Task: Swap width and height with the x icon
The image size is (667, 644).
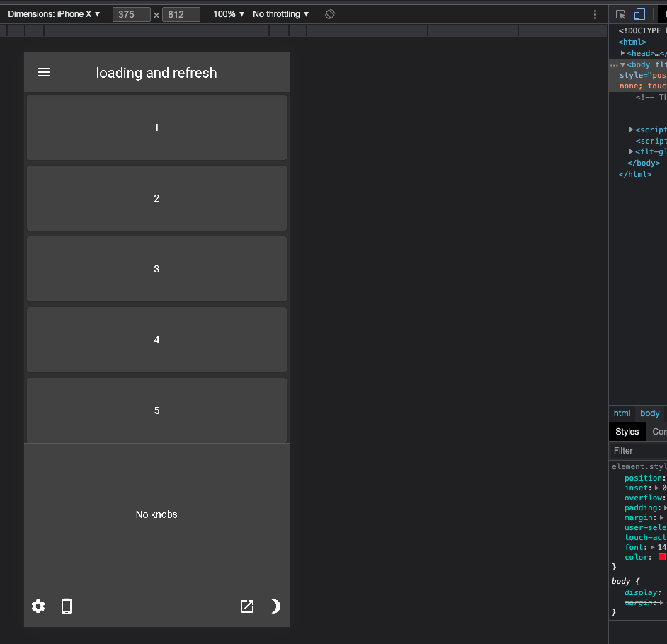Action: pos(156,14)
